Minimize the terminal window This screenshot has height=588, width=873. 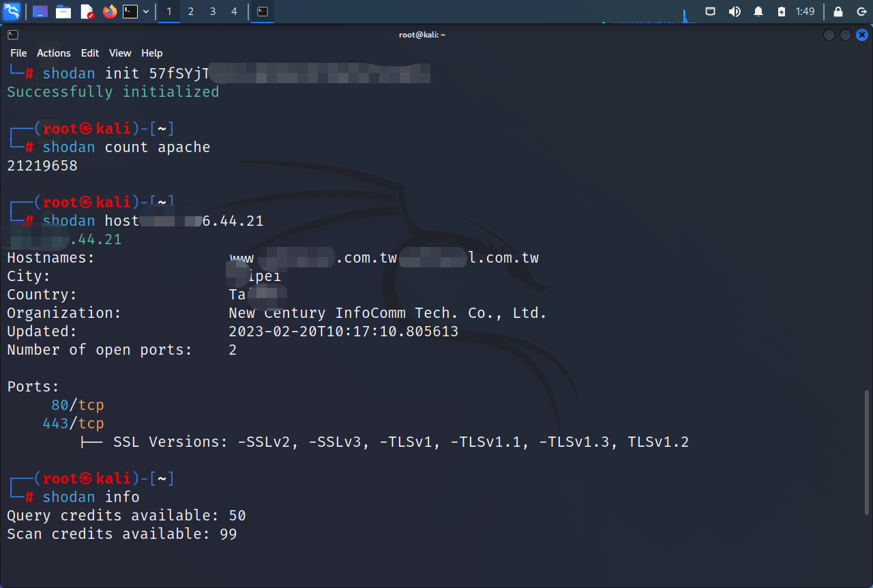829,35
